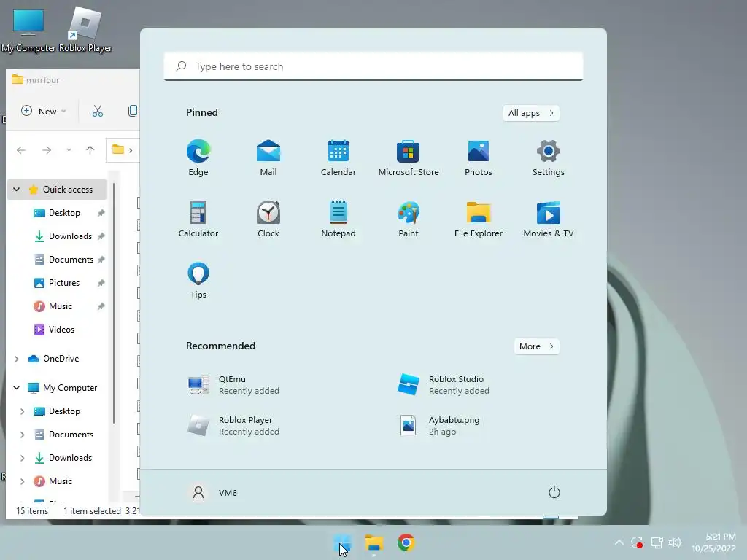Select Pictures under Quick access
This screenshot has width=747, height=560.
click(64, 283)
